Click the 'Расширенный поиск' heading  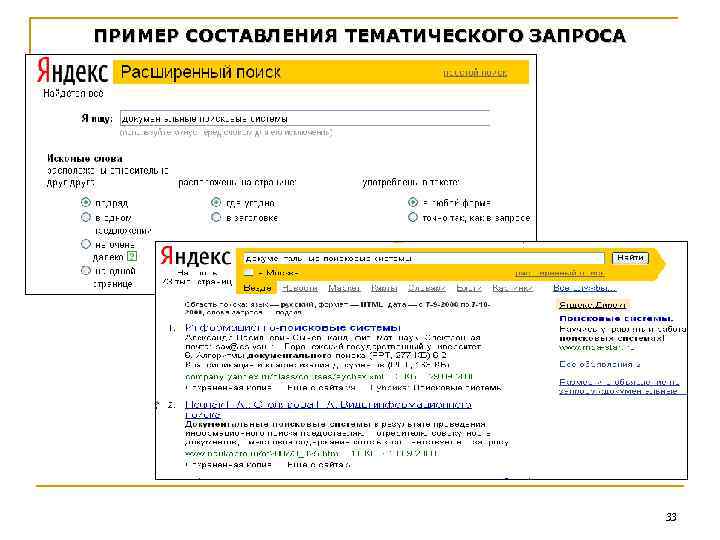(200, 72)
